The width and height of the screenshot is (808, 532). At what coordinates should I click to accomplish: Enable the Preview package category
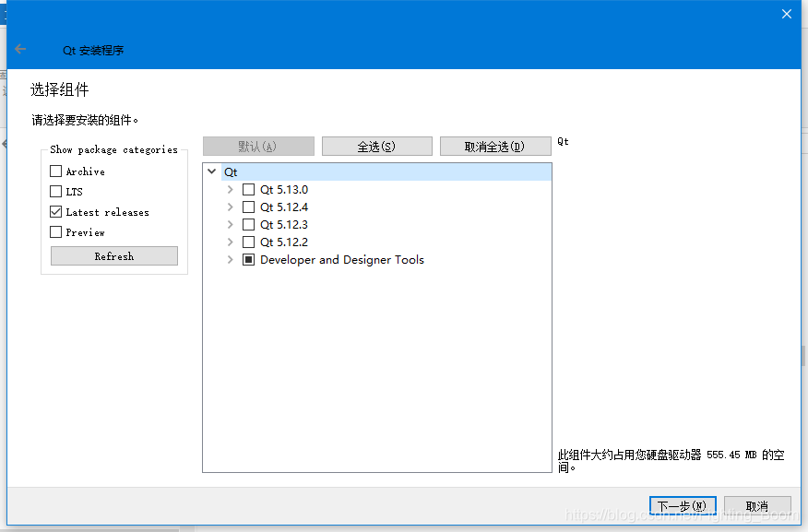[x=55, y=232]
